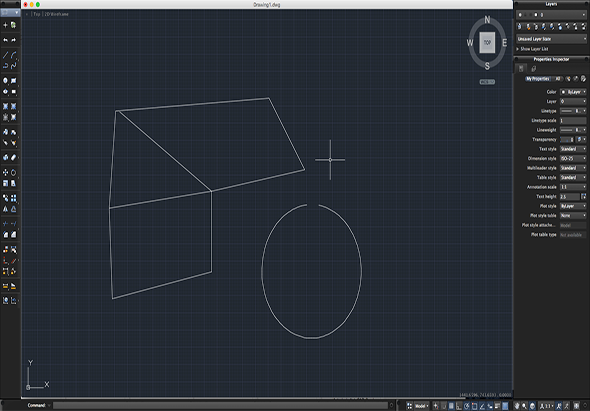Toggle Transparency display in status bar

pyautogui.click(x=505, y=406)
